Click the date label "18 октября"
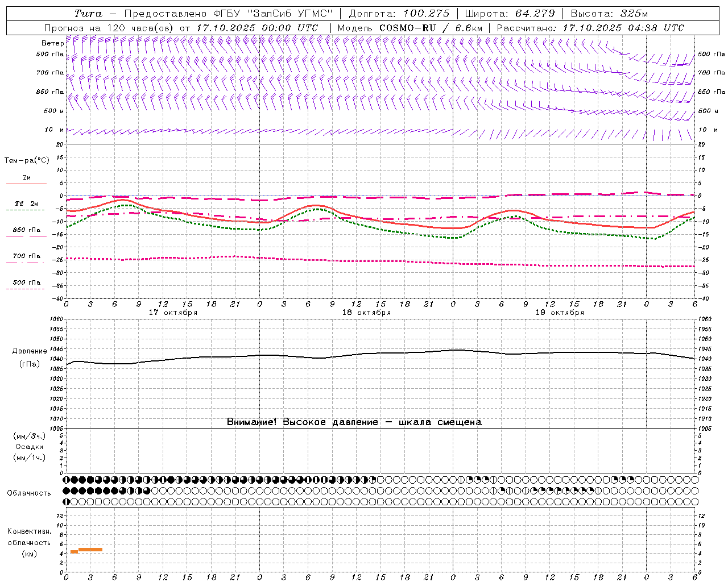This screenshot has width=728, height=582. (367, 313)
